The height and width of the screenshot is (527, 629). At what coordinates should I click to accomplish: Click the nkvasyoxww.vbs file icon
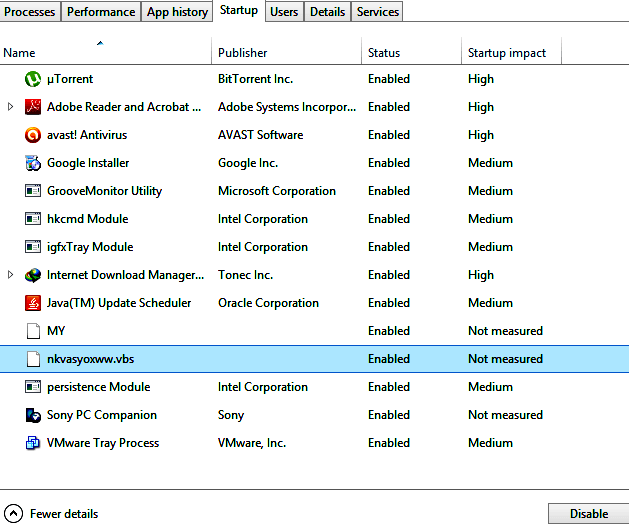point(33,359)
